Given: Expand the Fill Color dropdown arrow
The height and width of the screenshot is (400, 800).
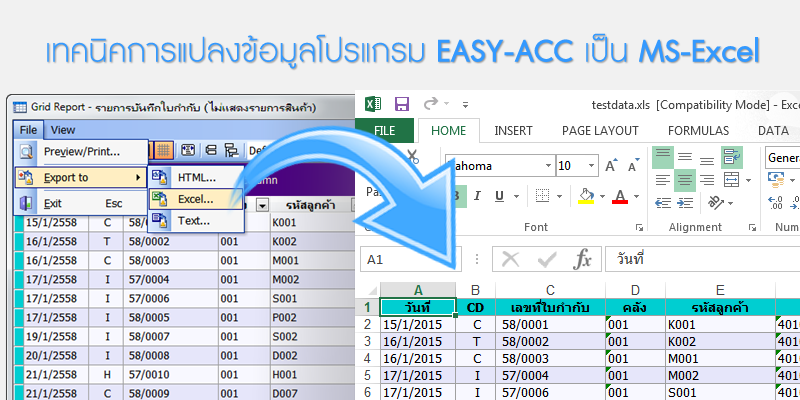Looking at the screenshot, I should point(602,196).
